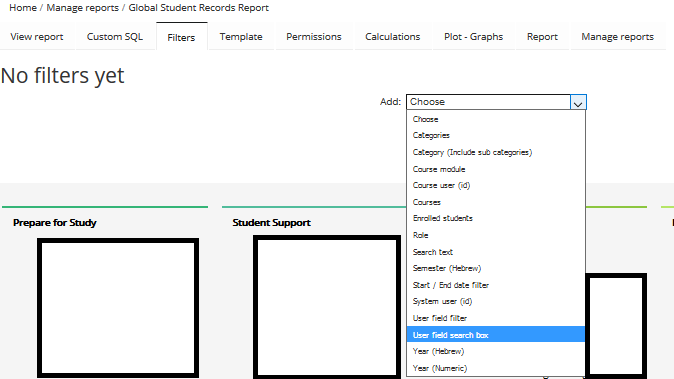This screenshot has width=674, height=379.
Task: Select Role filter option
Action: tap(496, 235)
